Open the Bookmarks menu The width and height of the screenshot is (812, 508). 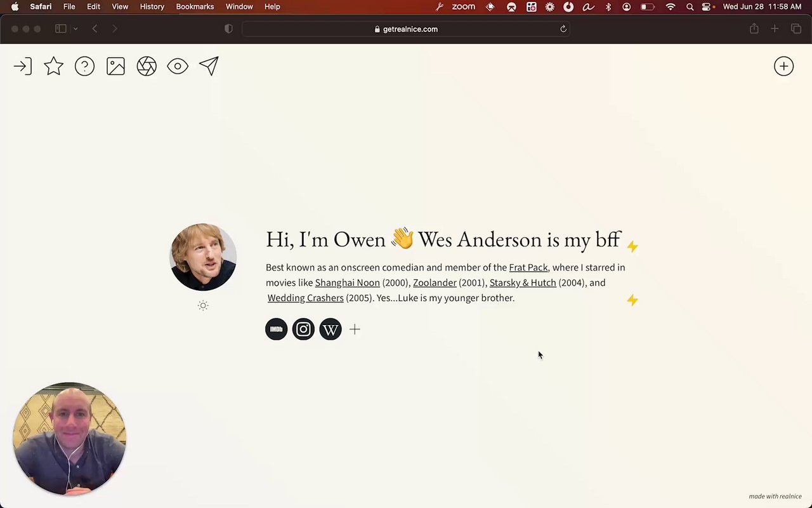tap(195, 6)
